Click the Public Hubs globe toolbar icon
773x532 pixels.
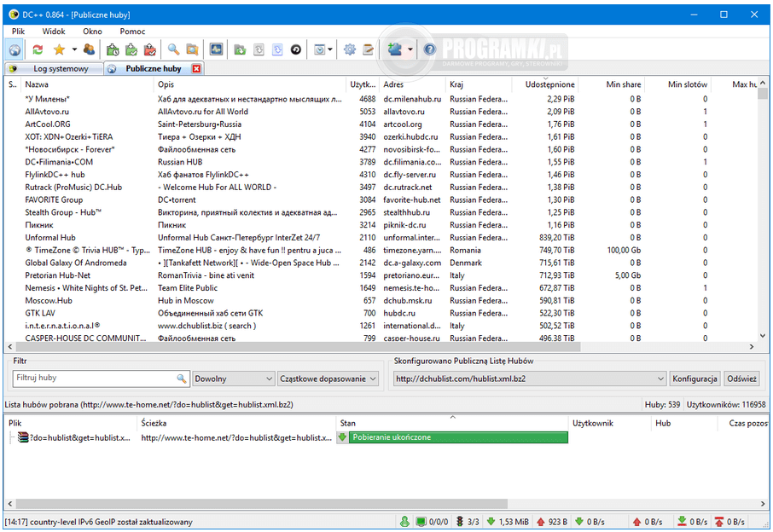pyautogui.click(x=15, y=49)
